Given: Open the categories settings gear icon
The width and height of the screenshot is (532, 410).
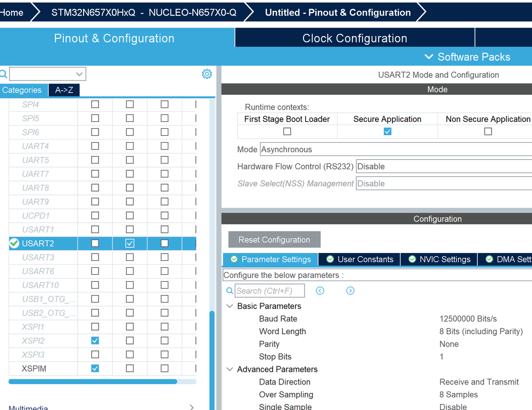Looking at the screenshot, I should [207, 74].
